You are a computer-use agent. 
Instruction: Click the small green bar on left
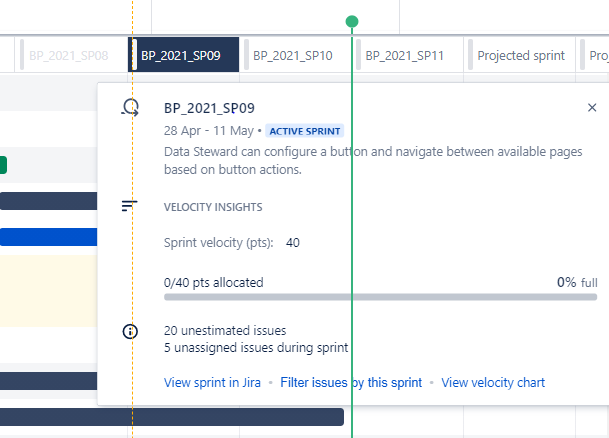point(3,165)
